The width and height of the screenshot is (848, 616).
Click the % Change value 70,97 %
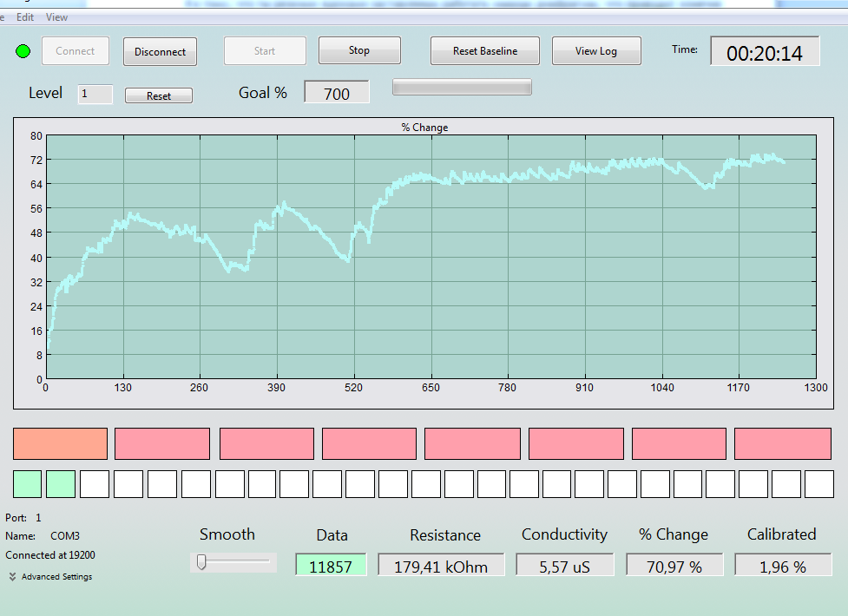(x=674, y=565)
